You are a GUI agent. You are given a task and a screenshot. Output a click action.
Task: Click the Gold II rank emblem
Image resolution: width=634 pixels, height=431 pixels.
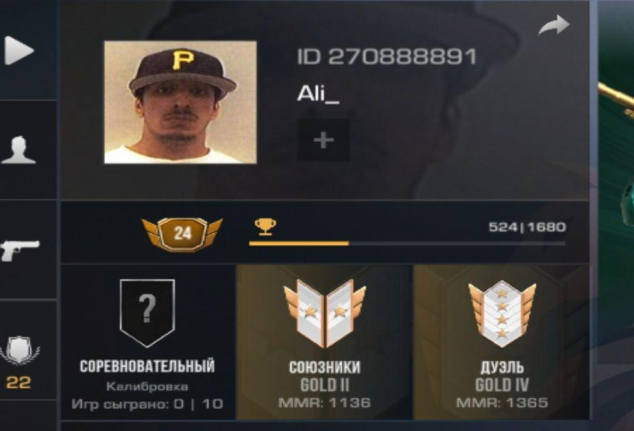click(325, 314)
